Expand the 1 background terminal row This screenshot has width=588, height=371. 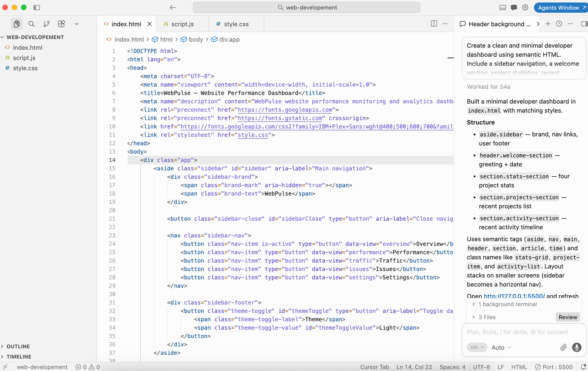(x=524, y=304)
